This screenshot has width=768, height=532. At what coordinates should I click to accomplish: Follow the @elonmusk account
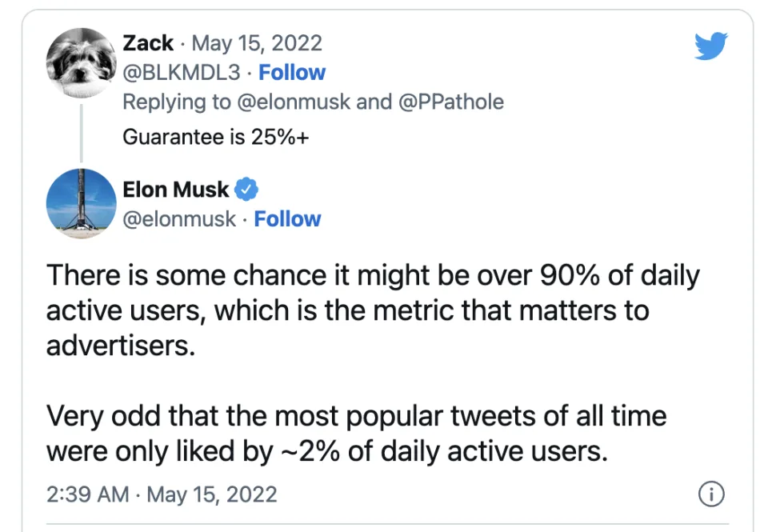click(287, 219)
